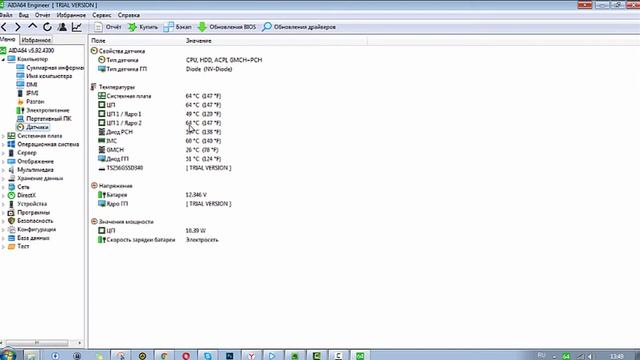This screenshot has height=360, width=640.
Task: Open the user icon in the toolbar
Action: click(62, 27)
